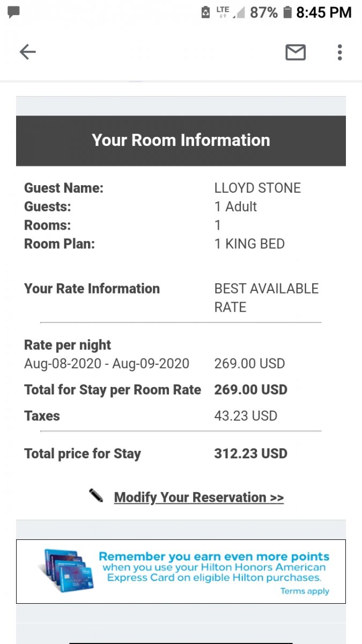Tap the chat notification icon in status bar
362x644 pixels.
click(x=14, y=12)
